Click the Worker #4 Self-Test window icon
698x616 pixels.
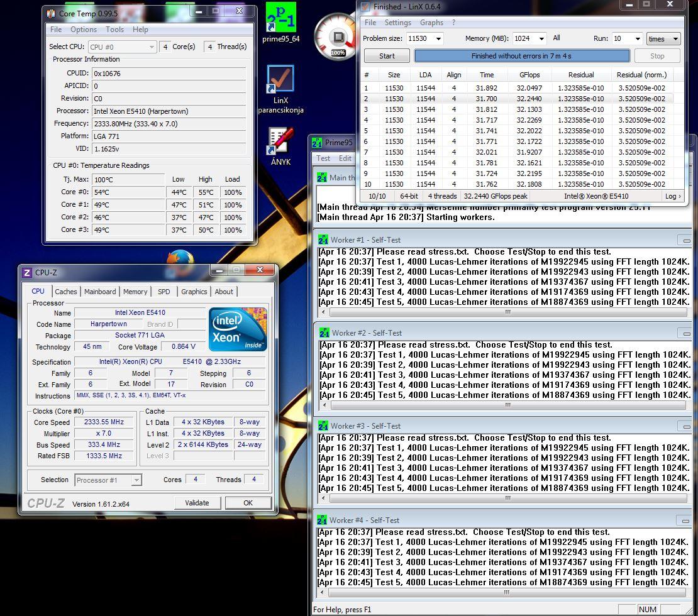click(x=322, y=520)
